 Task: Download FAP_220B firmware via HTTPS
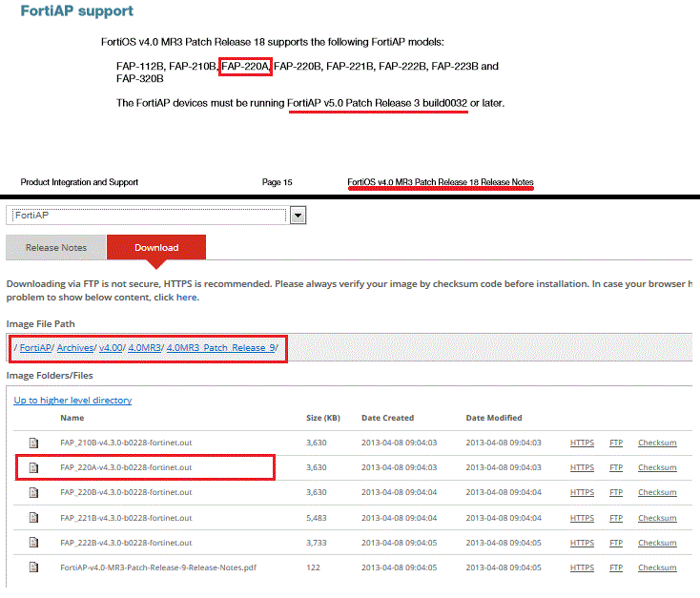pyautogui.click(x=582, y=492)
